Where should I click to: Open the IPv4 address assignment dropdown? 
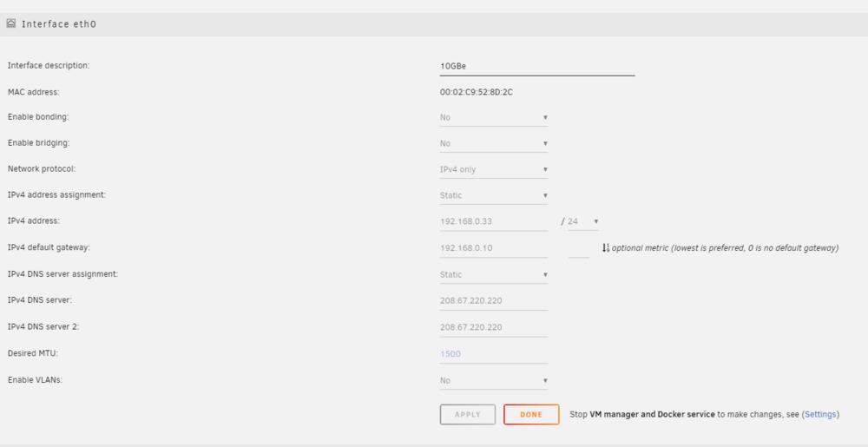pos(493,195)
